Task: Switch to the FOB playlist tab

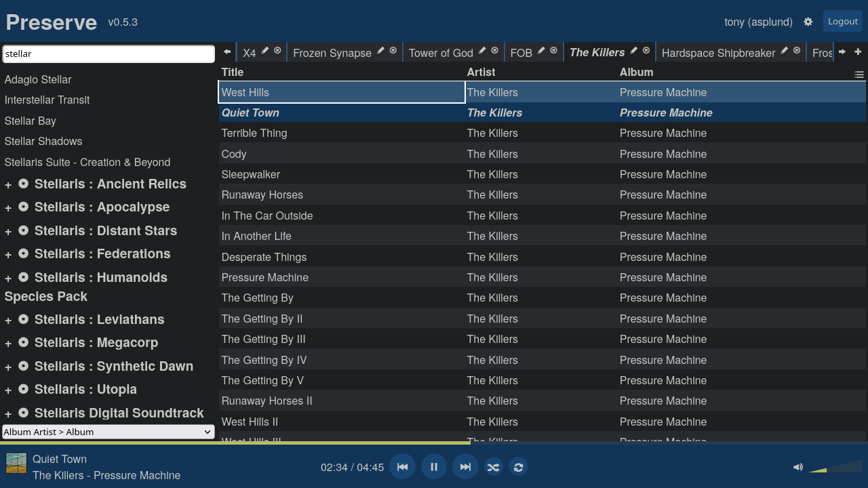Action: pyautogui.click(x=521, y=53)
